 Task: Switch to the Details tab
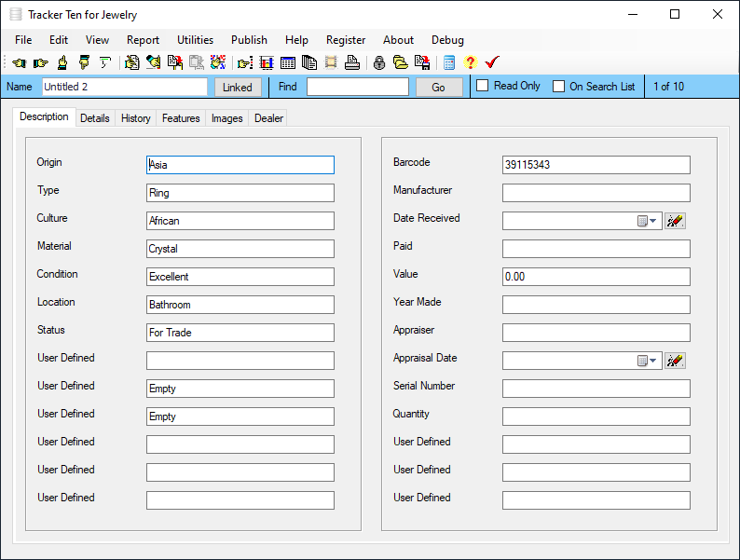tap(95, 118)
